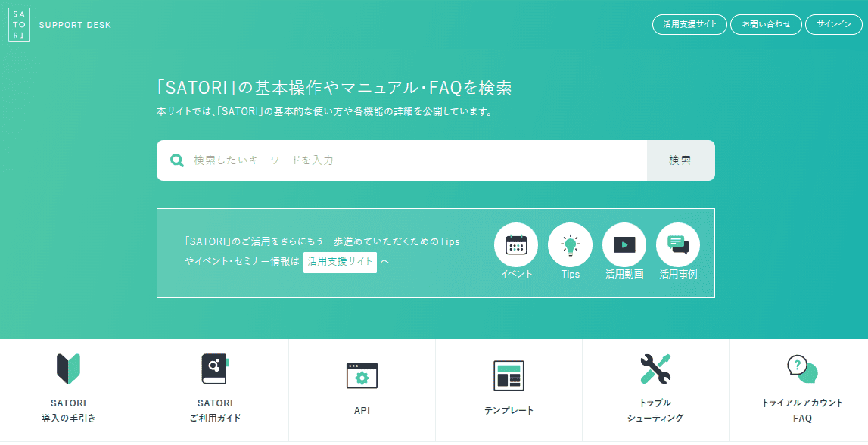Open the 活用動画 video icon

click(x=624, y=244)
